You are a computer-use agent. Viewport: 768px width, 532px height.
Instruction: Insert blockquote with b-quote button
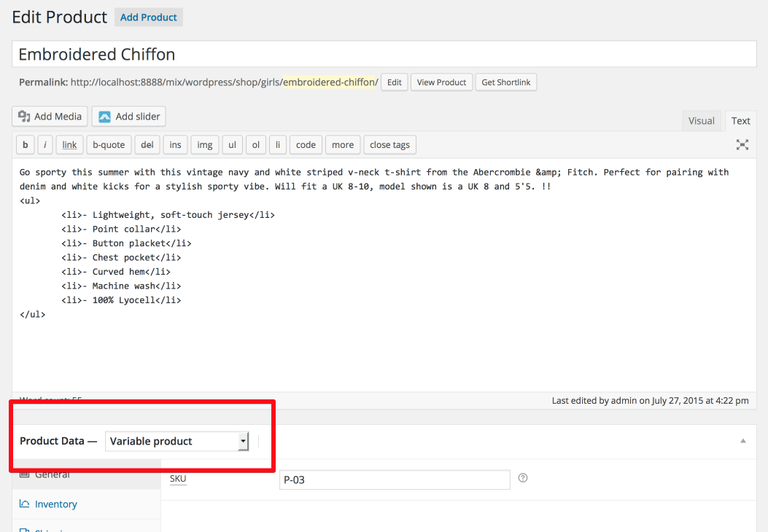coord(109,145)
